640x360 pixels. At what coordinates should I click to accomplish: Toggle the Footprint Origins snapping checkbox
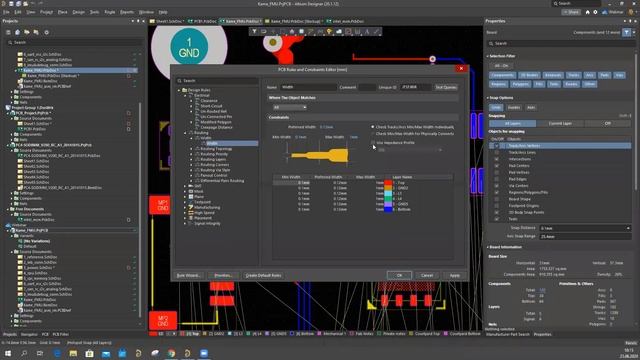(x=497, y=206)
